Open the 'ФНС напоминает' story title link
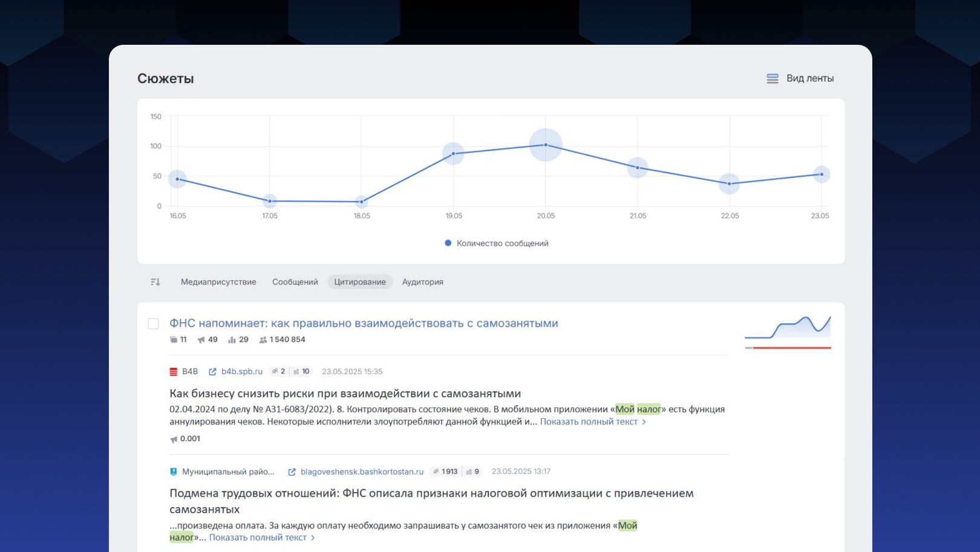 tap(364, 323)
